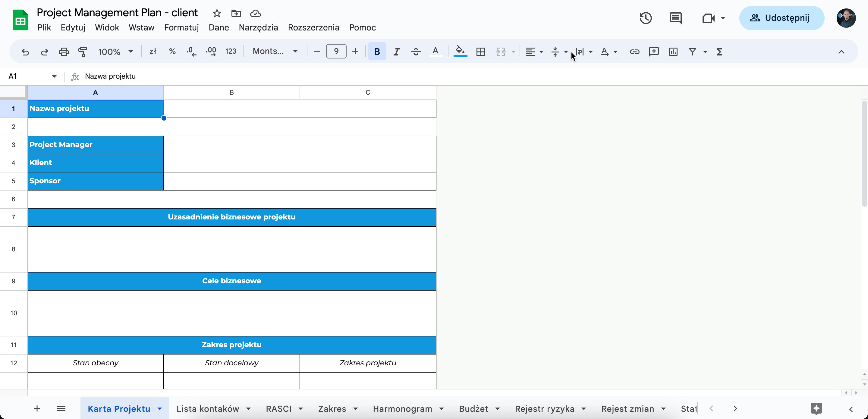Open version history clock icon
Viewport: 868px width, 419px height.
point(645,18)
